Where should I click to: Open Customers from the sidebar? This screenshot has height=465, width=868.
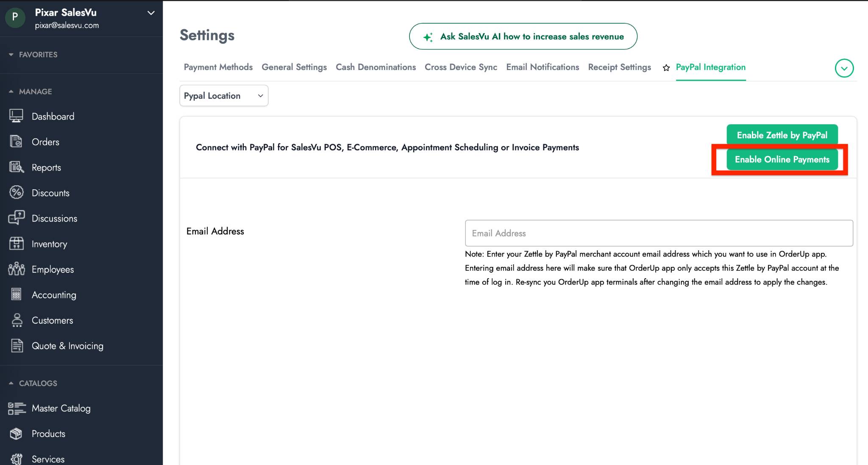pyautogui.click(x=52, y=320)
